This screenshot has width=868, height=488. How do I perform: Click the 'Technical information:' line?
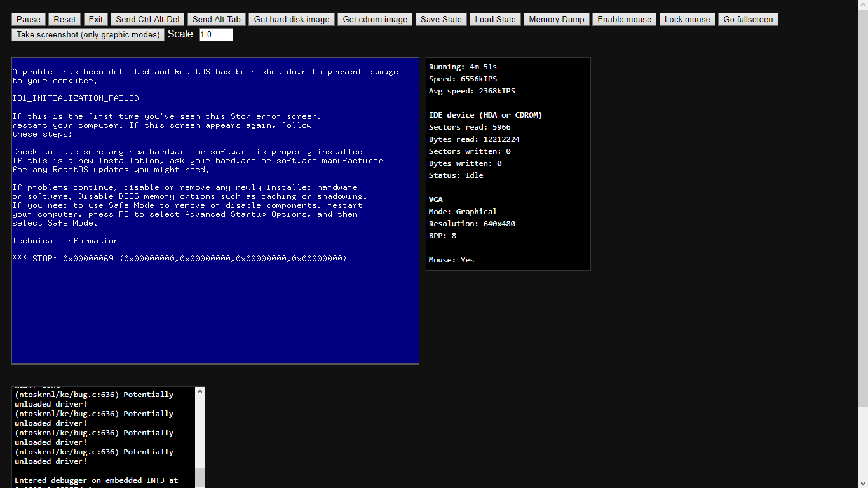click(x=68, y=241)
